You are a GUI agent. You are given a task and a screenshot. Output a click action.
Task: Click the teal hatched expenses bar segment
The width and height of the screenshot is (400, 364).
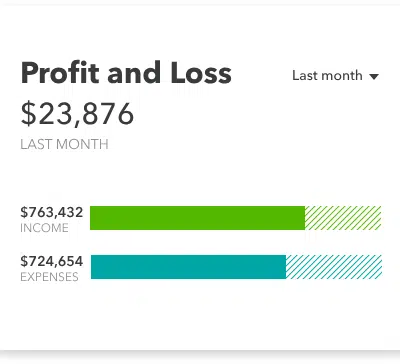pyautogui.click(x=334, y=267)
